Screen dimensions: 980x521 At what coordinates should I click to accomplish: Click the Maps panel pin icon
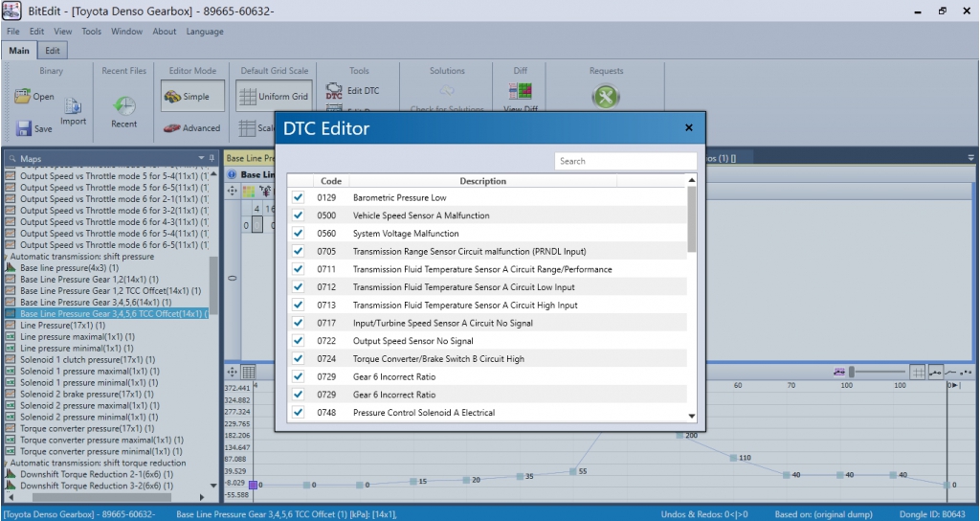212,158
